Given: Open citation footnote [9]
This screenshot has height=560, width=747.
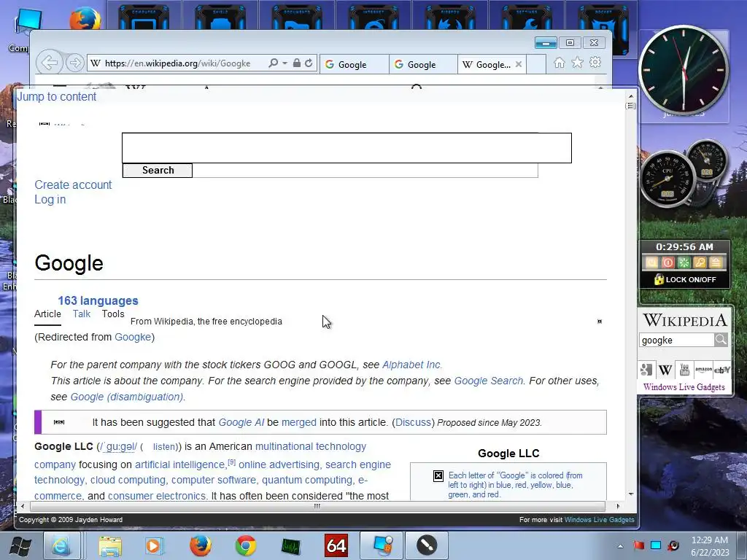Looking at the screenshot, I should 231,462.
